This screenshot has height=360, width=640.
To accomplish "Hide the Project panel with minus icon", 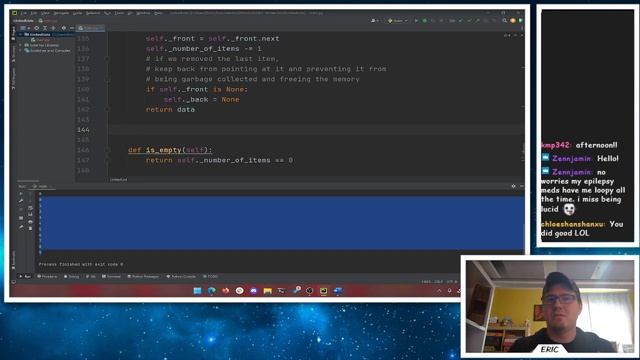I will (71, 28).
